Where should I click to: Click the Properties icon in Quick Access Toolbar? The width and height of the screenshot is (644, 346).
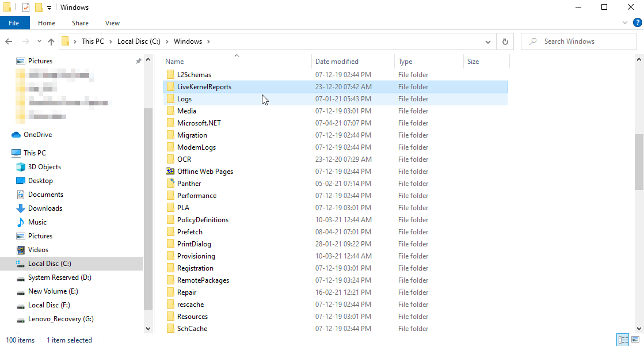[x=25, y=7]
